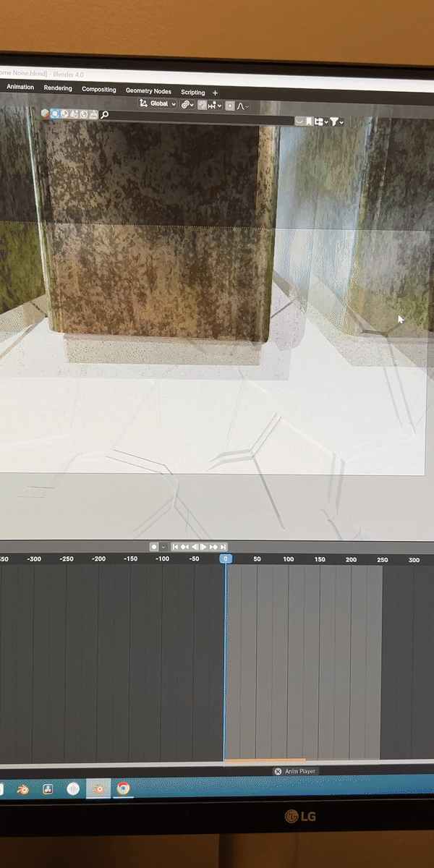Screen dimensions: 434x868
Task: Jump to the next keyframe
Action: (213, 547)
